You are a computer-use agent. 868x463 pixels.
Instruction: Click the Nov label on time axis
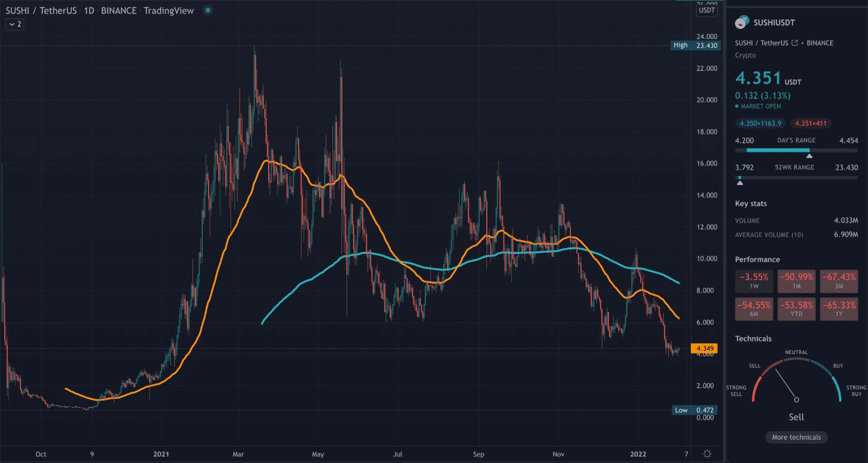[558, 454]
